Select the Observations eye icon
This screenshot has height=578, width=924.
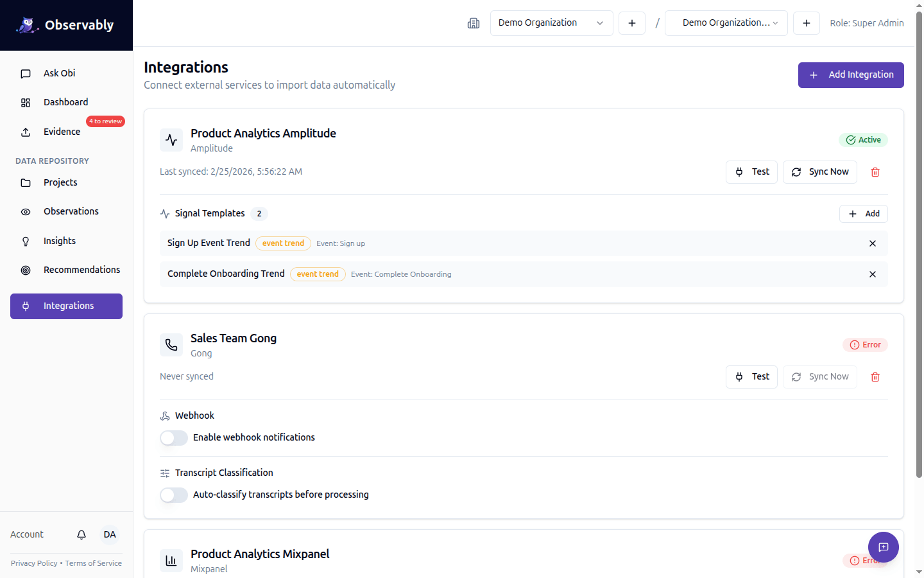26,211
